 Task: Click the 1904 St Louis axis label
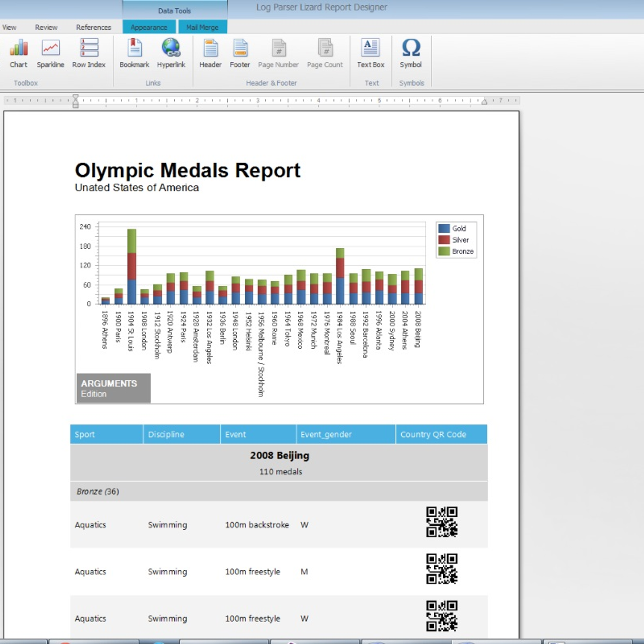point(131,331)
